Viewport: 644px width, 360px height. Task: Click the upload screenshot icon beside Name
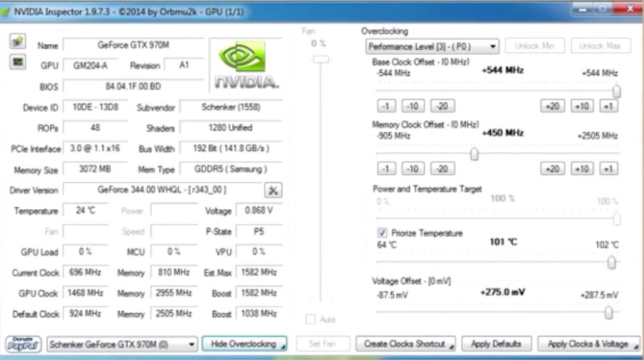17,41
